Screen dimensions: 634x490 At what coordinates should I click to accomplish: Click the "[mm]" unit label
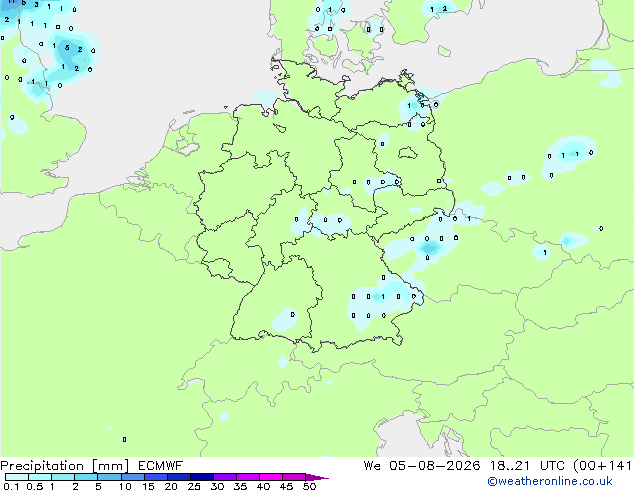pyautogui.click(x=110, y=466)
